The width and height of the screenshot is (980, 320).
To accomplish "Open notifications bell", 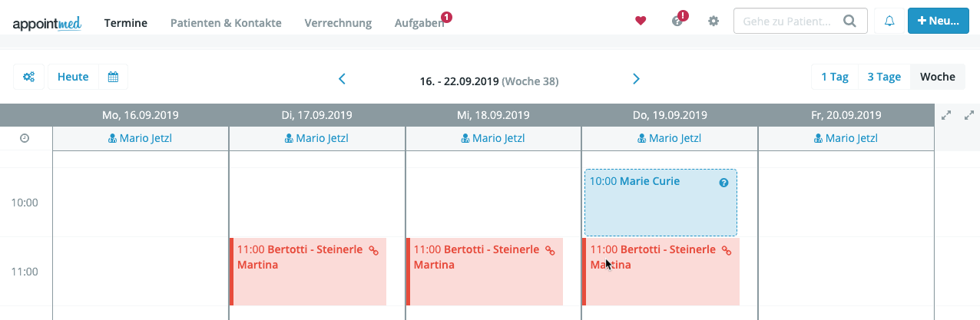I will (889, 21).
